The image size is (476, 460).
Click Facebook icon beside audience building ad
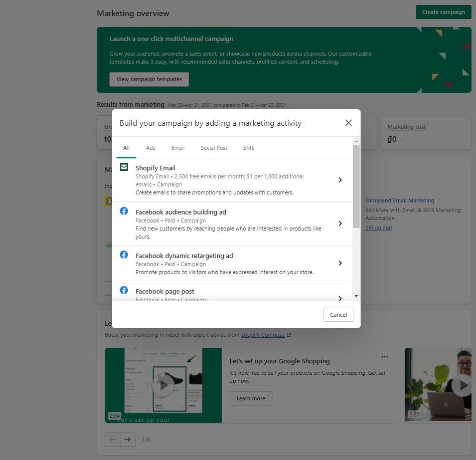(x=124, y=211)
